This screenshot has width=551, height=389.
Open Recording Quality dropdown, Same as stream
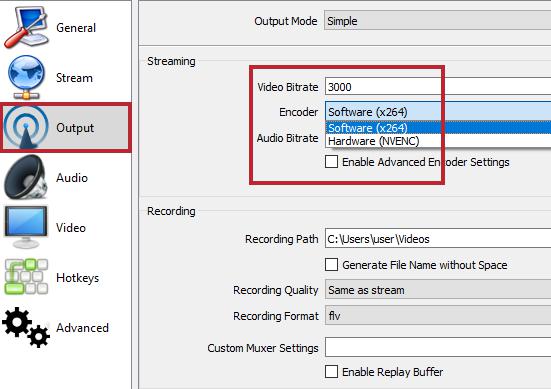438,290
